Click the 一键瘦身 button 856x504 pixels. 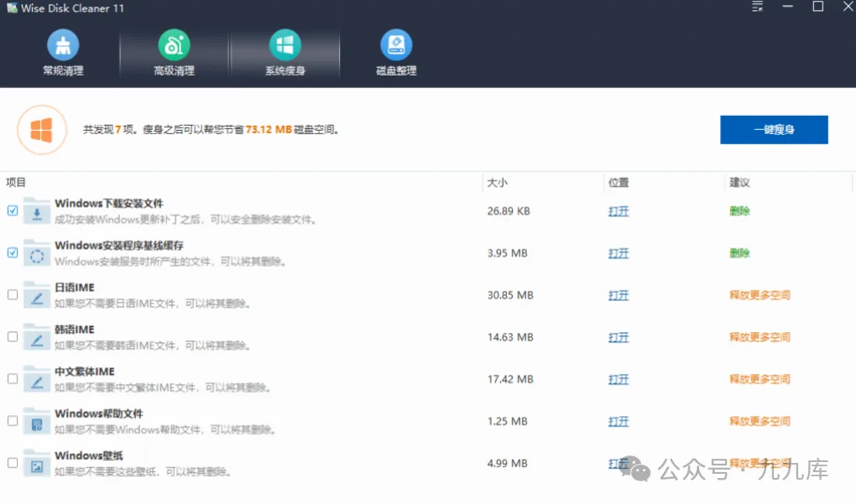[x=774, y=130]
